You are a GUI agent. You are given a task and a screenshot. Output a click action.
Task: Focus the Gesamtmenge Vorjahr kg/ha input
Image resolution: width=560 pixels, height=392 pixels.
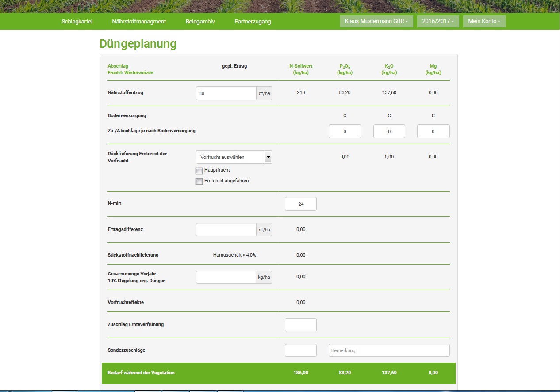[226, 277]
